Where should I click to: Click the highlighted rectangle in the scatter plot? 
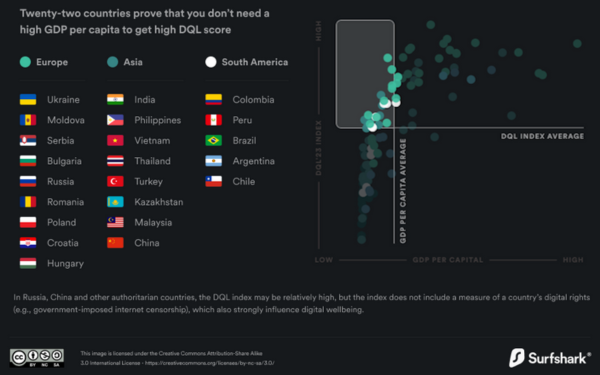pos(365,74)
